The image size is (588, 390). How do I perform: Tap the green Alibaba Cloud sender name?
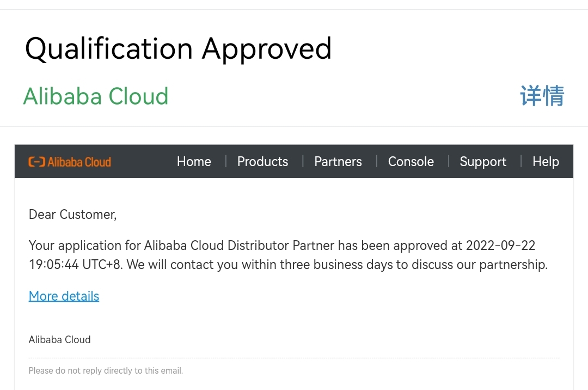tap(96, 96)
